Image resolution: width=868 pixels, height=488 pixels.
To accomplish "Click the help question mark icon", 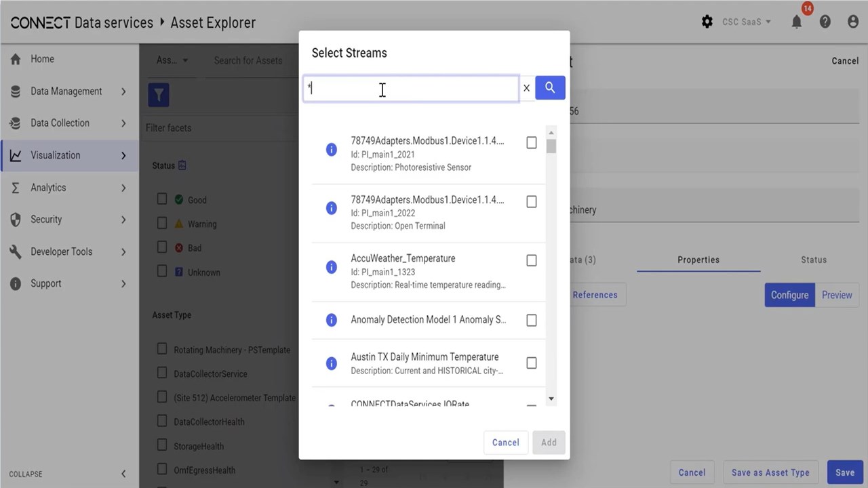I will pos(825,22).
